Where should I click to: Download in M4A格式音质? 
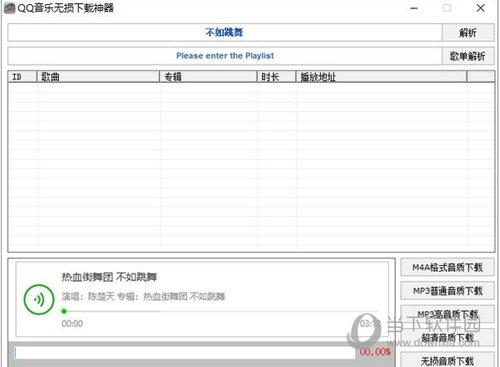tap(447, 267)
